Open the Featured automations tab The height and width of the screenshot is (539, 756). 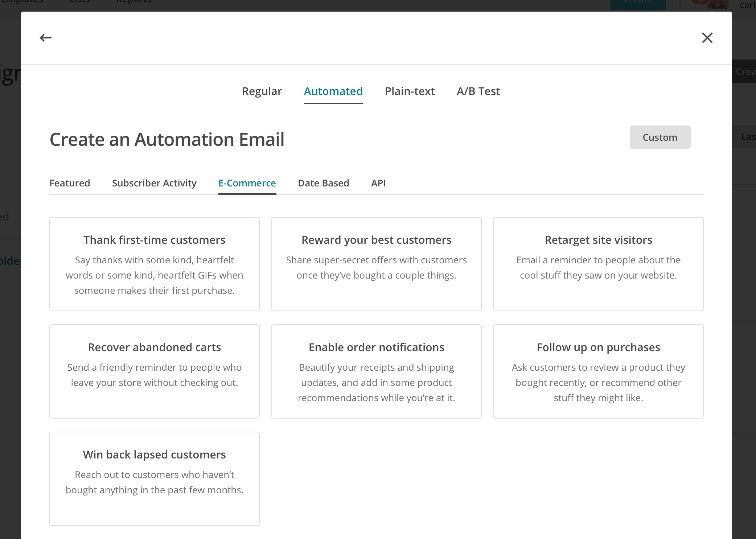(70, 183)
